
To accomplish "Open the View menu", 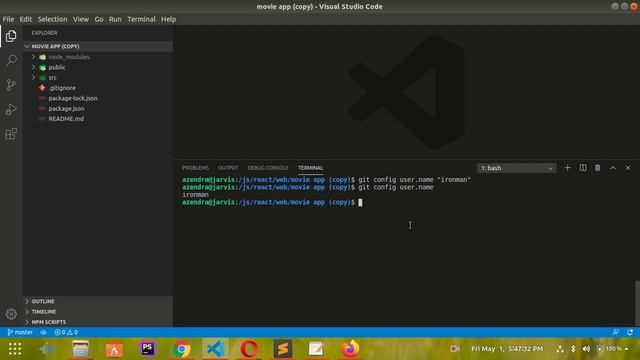I will coord(81,19).
